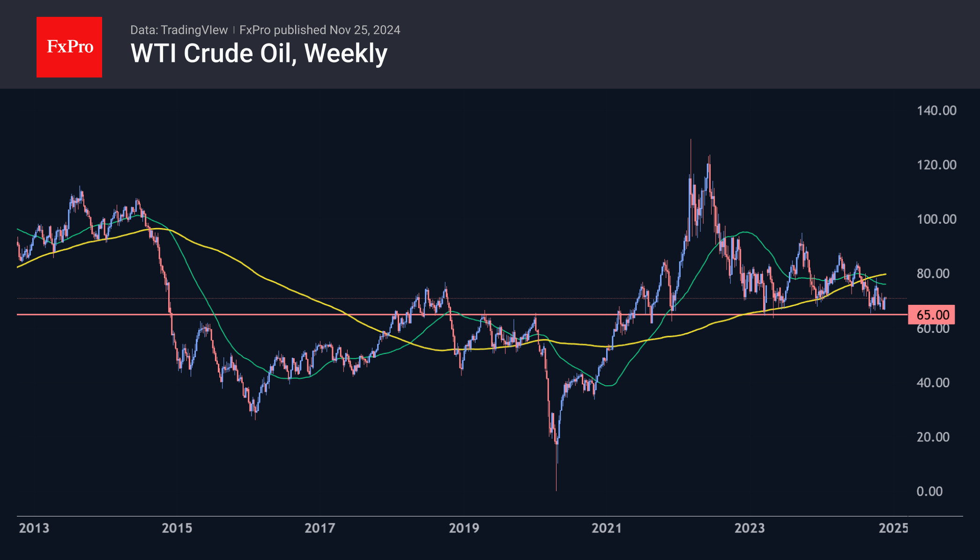Viewport: 980px width, 560px height.
Task: Click the 2023 year label on time axis
Action: [x=750, y=528]
